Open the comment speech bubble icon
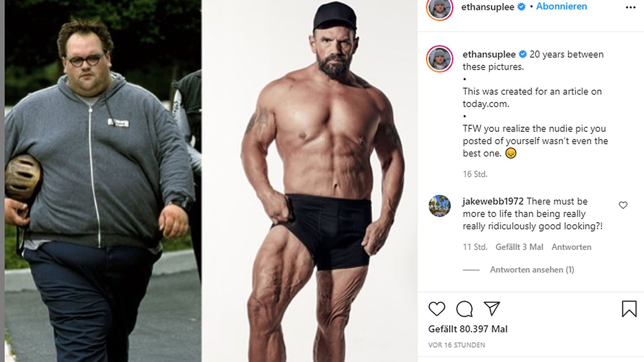The height and width of the screenshot is (362, 644). (x=464, y=309)
